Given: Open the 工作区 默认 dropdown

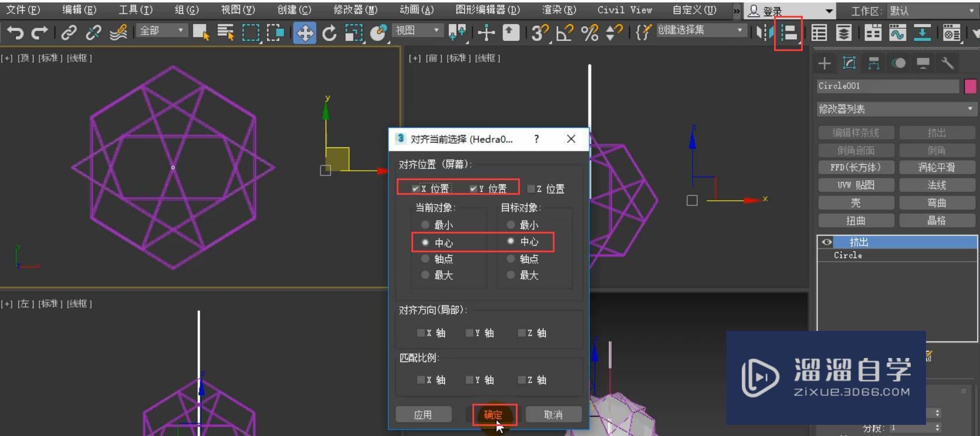Looking at the screenshot, I should coord(932,11).
